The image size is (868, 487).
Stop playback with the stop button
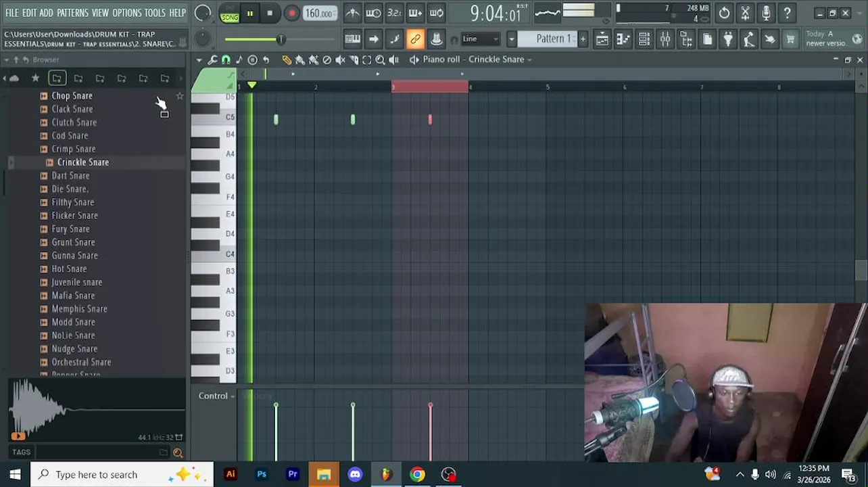[270, 13]
